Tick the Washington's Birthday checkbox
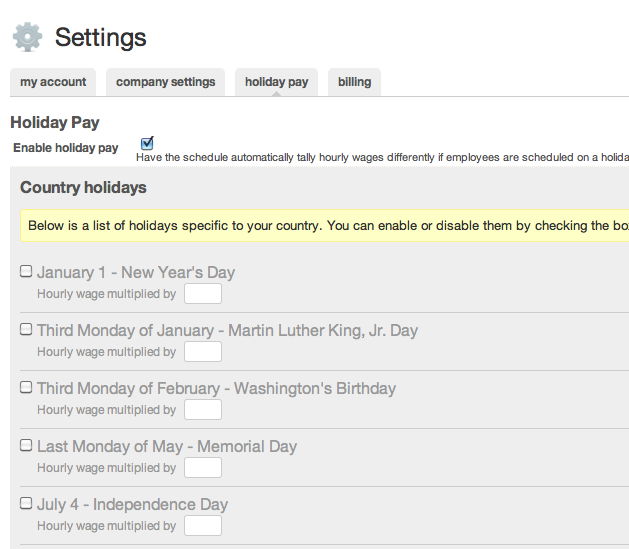Viewport: 629px width, 549px height. (x=26, y=388)
